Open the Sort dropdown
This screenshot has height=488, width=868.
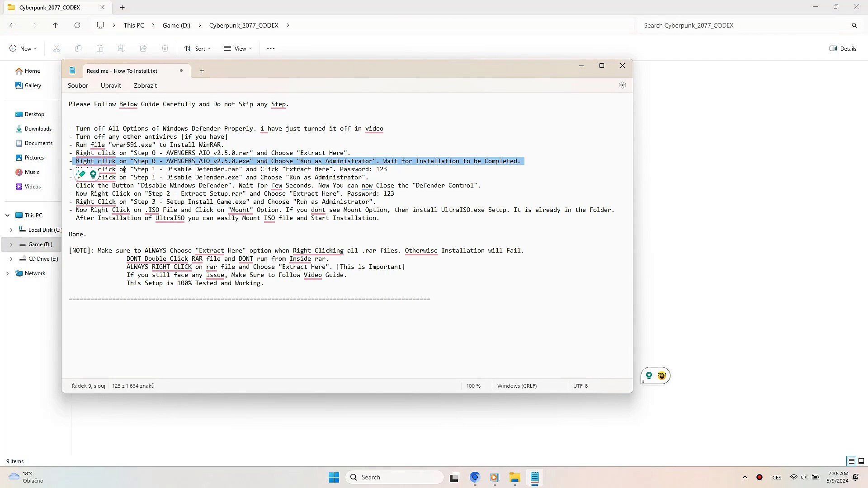click(198, 49)
